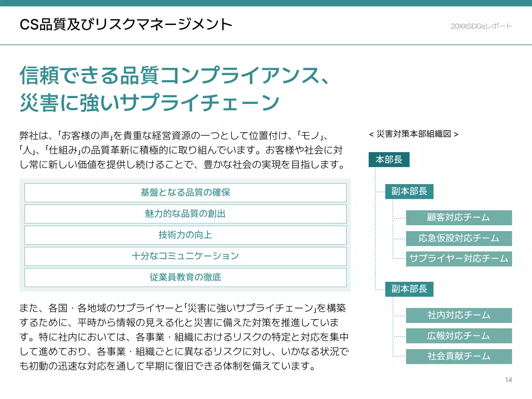
Task: Toggle the 魅力的な品質の創出 item
Action: click(185, 214)
